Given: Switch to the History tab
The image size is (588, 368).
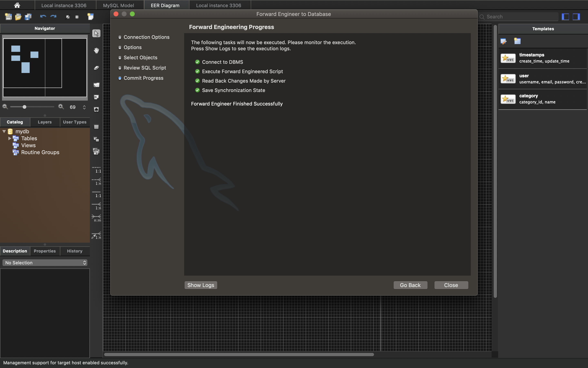Looking at the screenshot, I should (x=75, y=251).
